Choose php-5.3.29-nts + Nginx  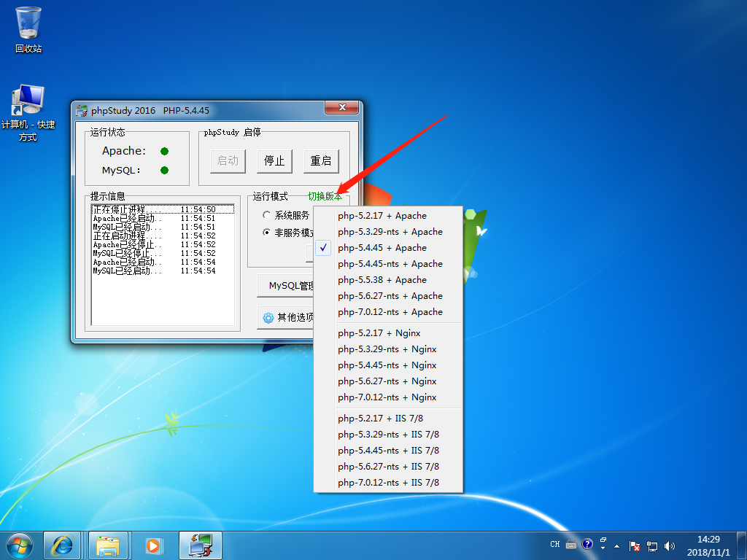coord(388,349)
